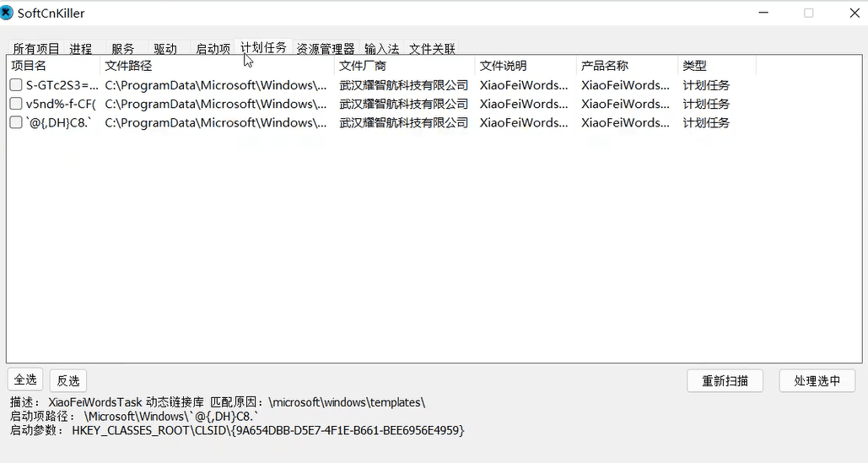Open the 进程 tab
This screenshot has height=463, width=868.
[81, 49]
